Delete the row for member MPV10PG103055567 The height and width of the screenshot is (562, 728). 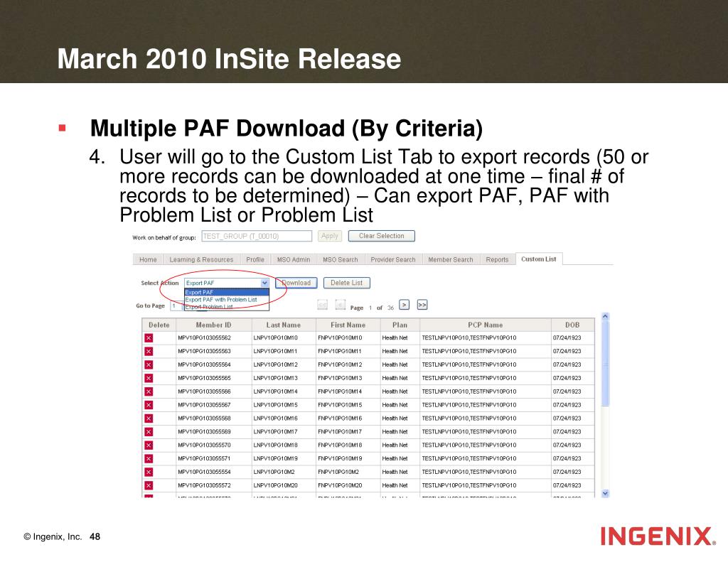pos(149,405)
